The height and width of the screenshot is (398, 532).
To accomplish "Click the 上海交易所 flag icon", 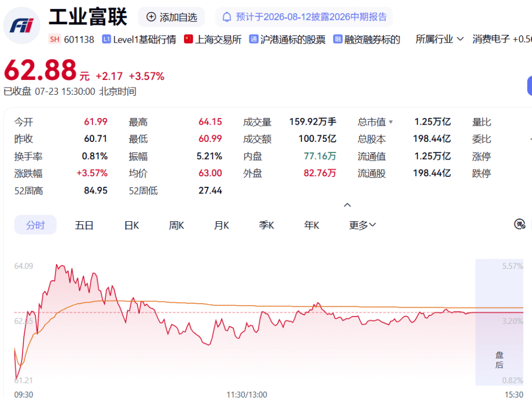I will 188,39.
